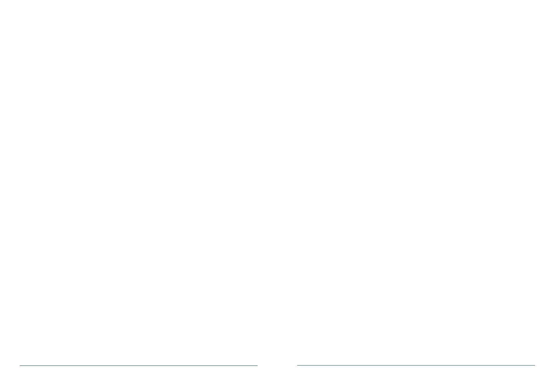The width and height of the screenshot is (555, 392).
Task: Click the right page's footer line
Action: click(369, 365)
